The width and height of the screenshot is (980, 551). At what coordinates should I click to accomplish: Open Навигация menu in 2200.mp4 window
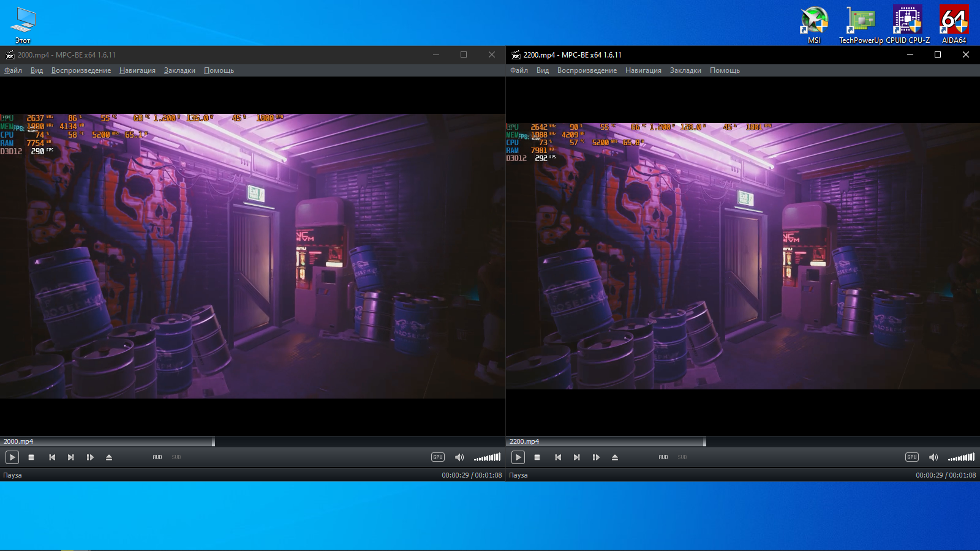tap(643, 70)
